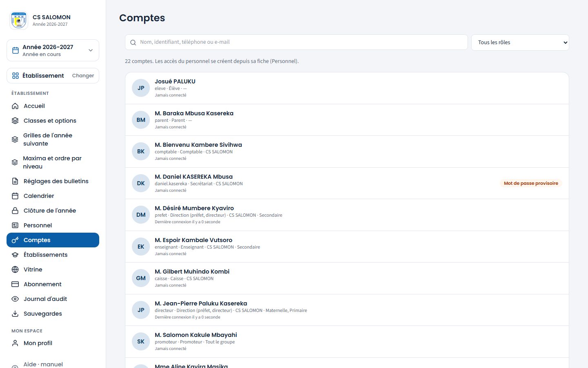Open the Personnel page
This screenshot has height=368, width=588.
coord(53,225)
